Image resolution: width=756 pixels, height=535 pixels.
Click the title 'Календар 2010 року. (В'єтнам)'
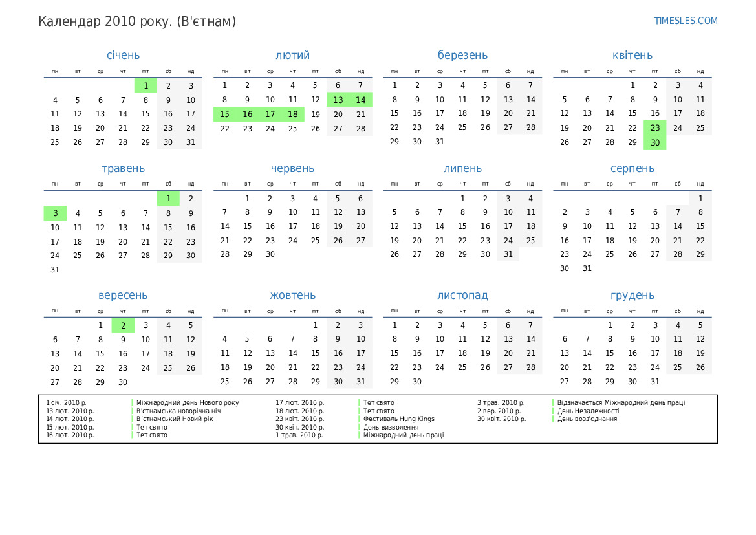click(x=137, y=22)
